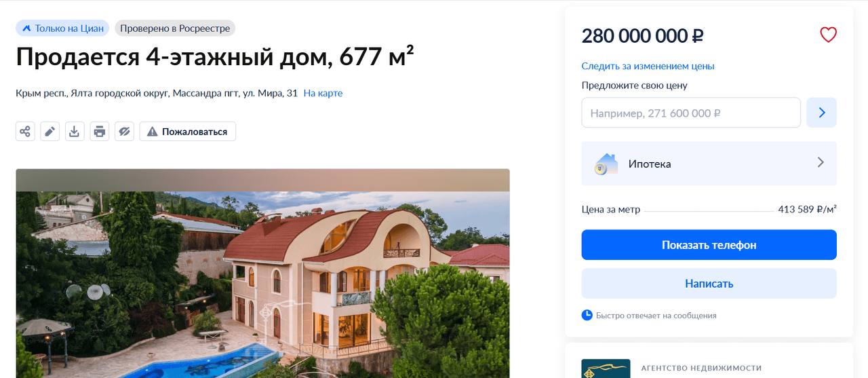This screenshot has width=868, height=378.
Task: Click the clock icon near fast reply
Action: [x=587, y=315]
